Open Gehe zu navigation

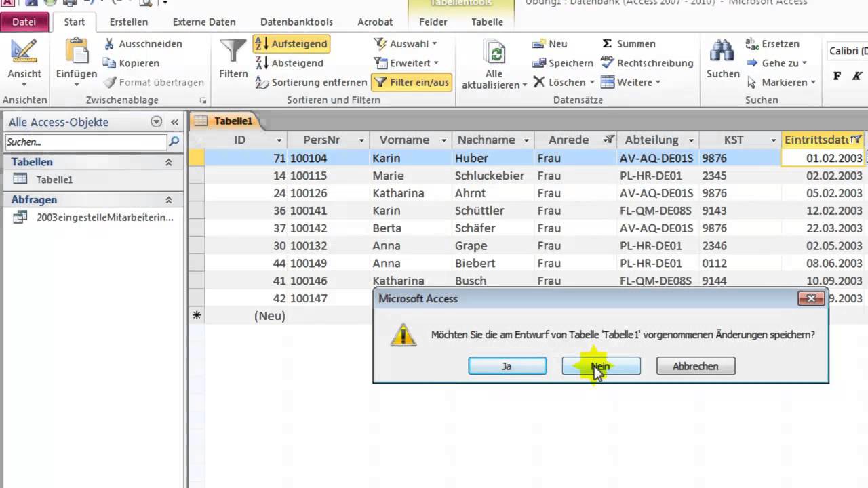(776, 63)
